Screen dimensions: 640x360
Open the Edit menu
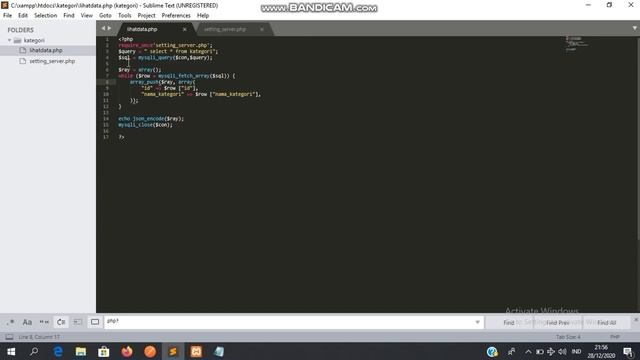tap(23, 16)
